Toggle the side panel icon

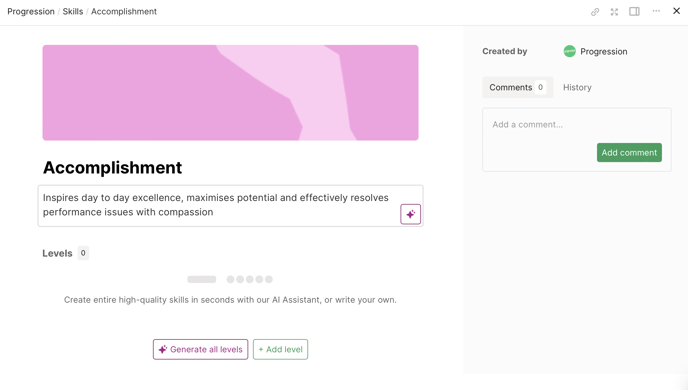coord(634,11)
